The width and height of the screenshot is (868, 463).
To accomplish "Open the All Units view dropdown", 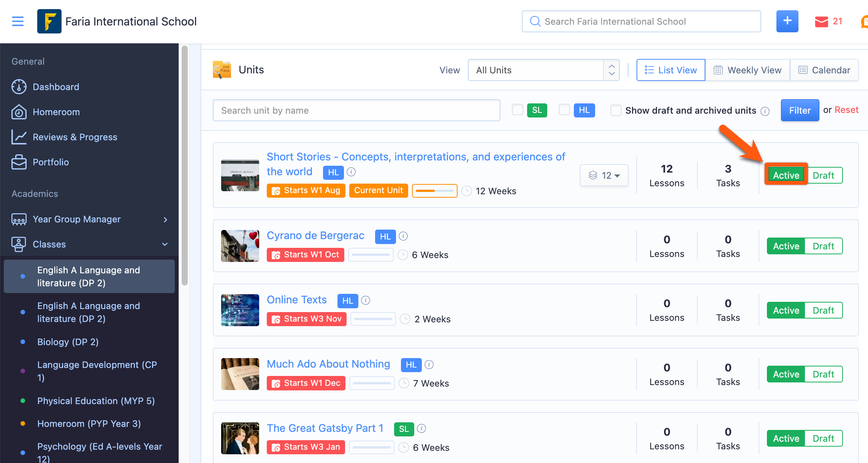I will (543, 70).
